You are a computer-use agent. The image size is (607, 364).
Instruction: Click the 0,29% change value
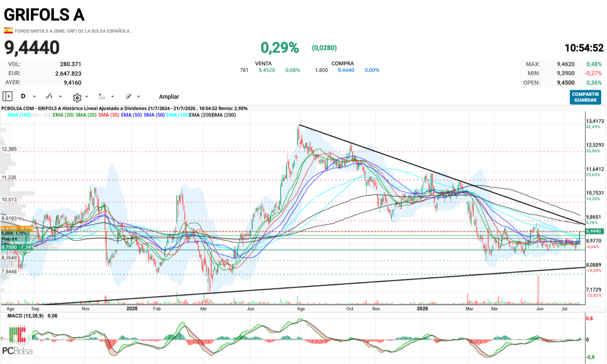tap(280, 48)
